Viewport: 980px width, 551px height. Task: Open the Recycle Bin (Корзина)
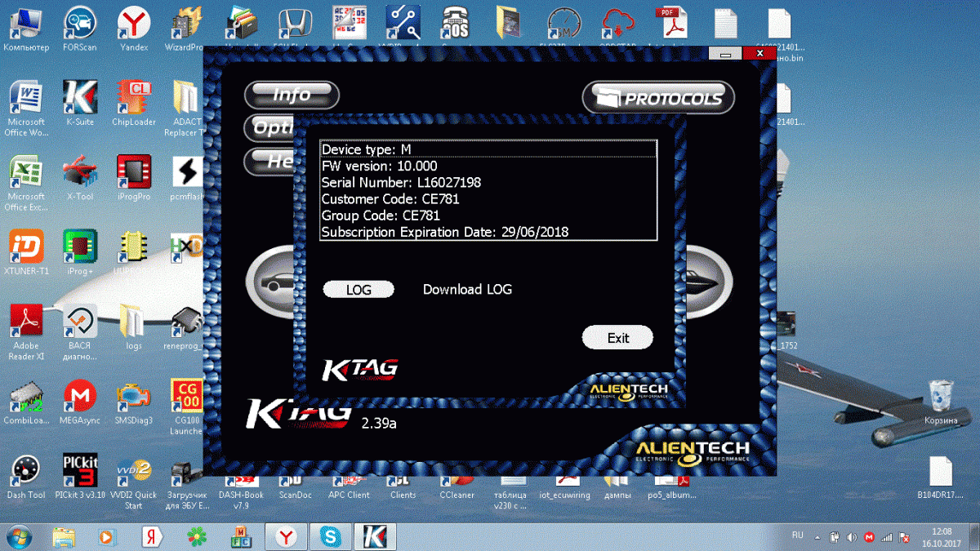tap(941, 398)
